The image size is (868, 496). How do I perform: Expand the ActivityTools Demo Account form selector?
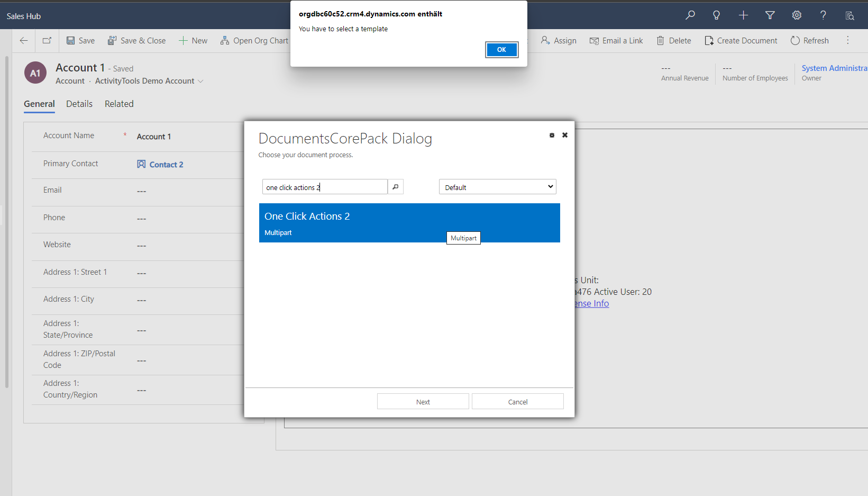pos(200,81)
